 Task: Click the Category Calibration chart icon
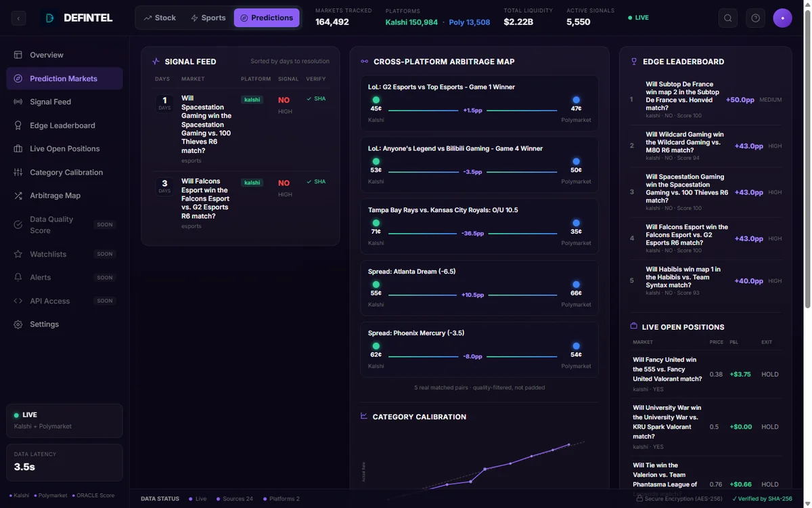364,416
